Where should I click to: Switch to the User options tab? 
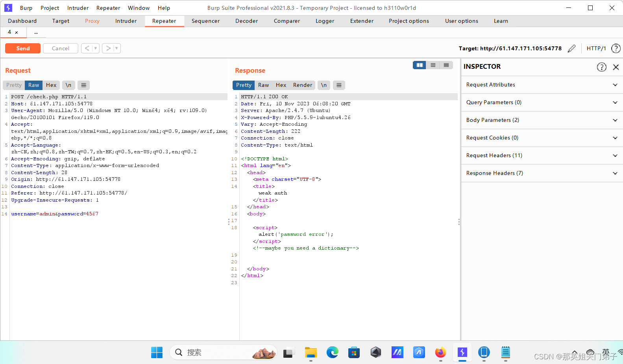461,21
